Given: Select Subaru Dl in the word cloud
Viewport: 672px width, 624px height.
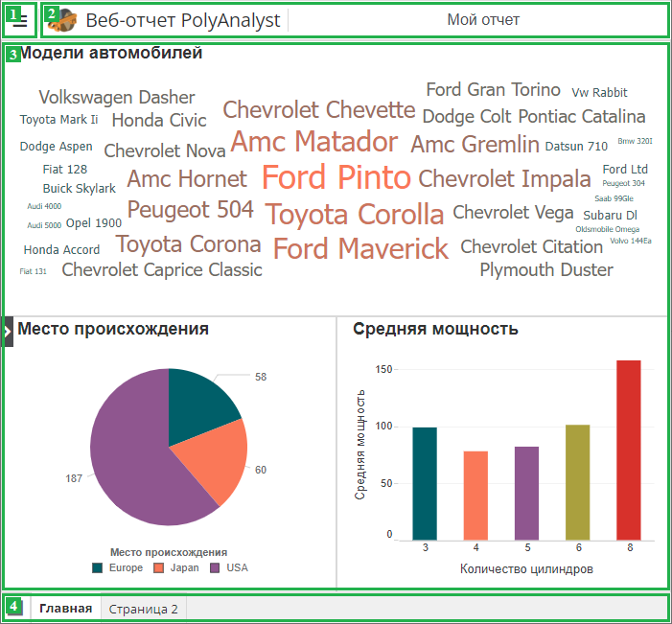Looking at the screenshot, I should click(x=611, y=215).
